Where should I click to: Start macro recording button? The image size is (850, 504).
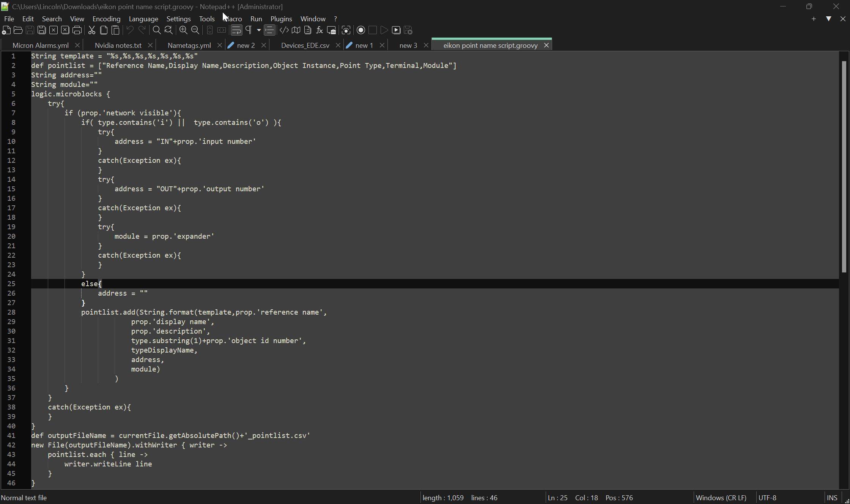(361, 30)
